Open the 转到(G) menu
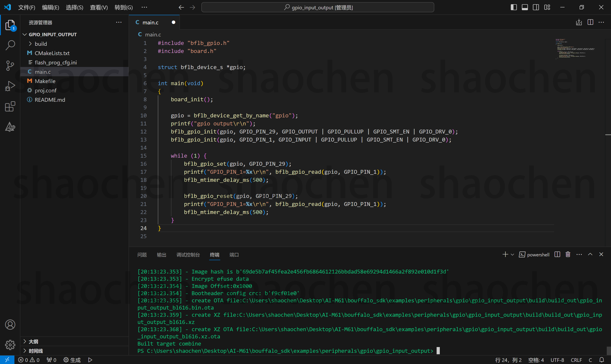 pos(123,7)
